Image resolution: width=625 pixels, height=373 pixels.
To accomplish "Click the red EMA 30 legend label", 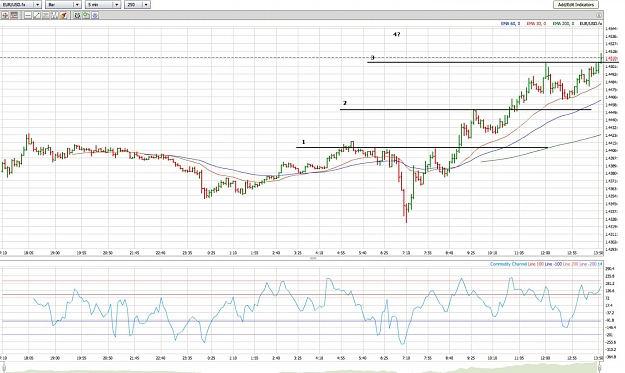I will (x=536, y=24).
